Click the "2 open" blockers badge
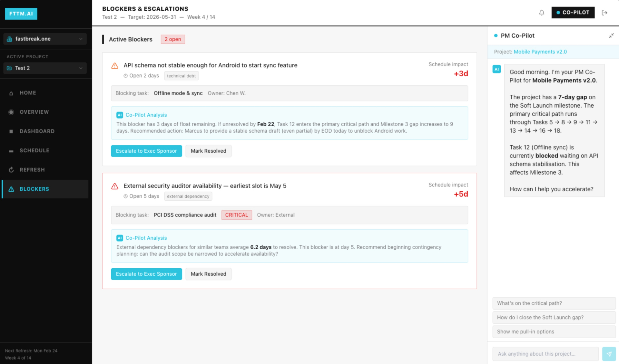The image size is (619, 364). (x=173, y=39)
